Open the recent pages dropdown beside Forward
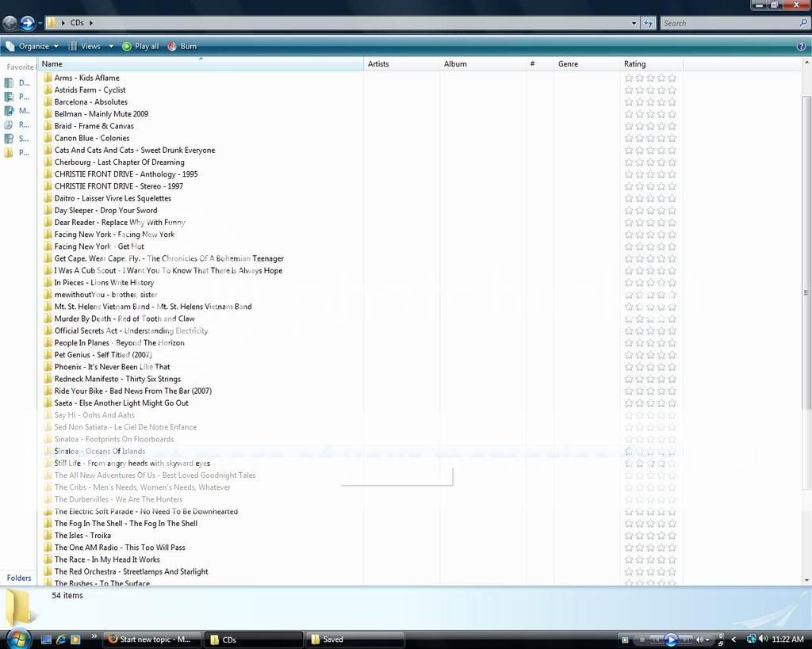 coord(40,23)
